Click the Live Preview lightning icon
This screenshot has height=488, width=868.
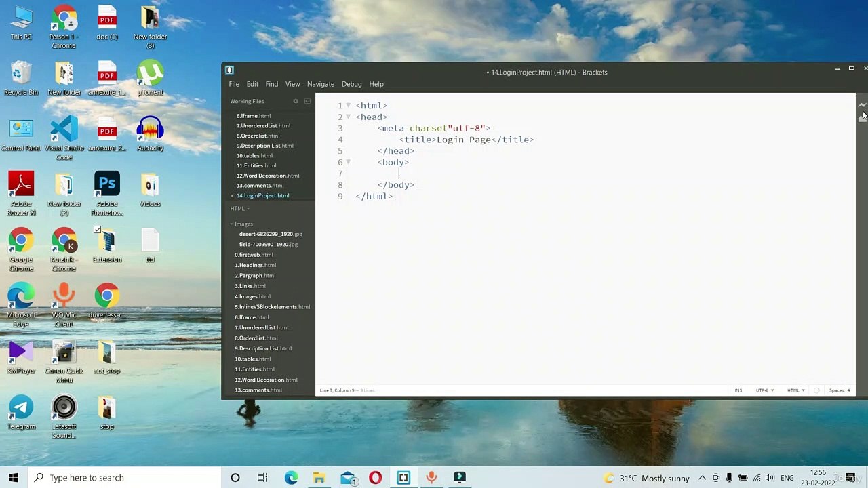(x=862, y=105)
